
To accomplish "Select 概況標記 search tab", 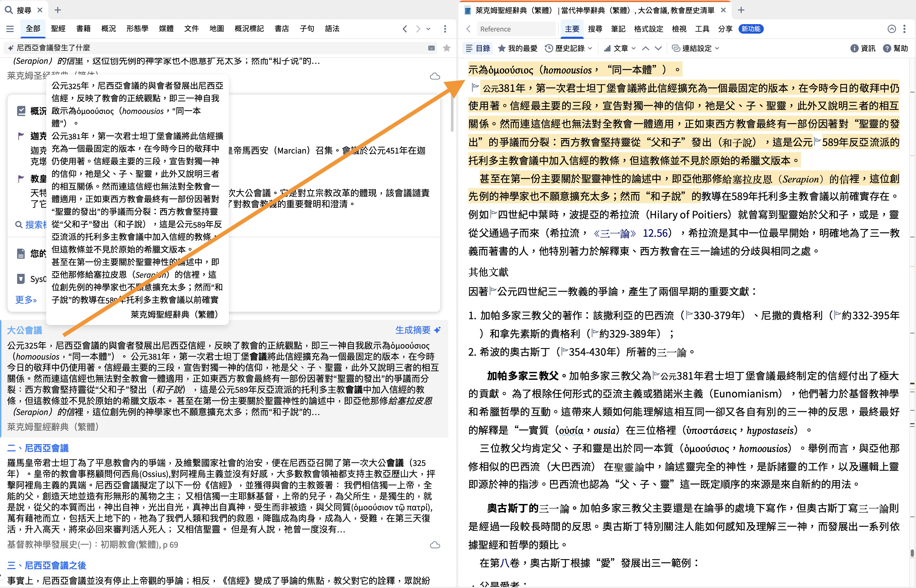I will 249,29.
